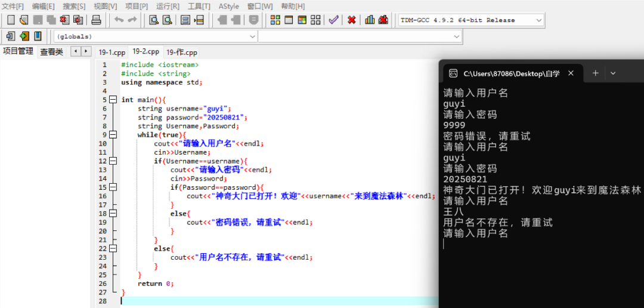The width and height of the screenshot is (644, 308).
Task: Click the Compile icon with colored squares
Action: click(x=275, y=20)
